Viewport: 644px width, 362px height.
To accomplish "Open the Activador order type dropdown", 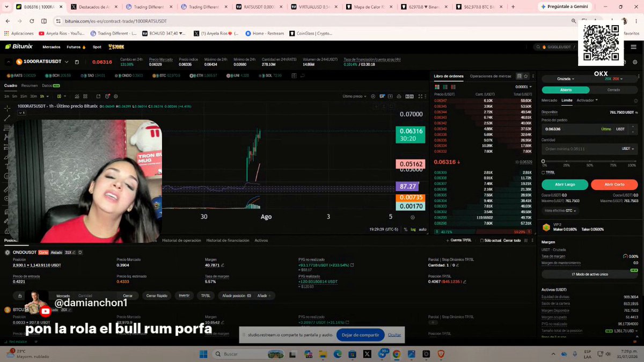I will [x=587, y=100].
